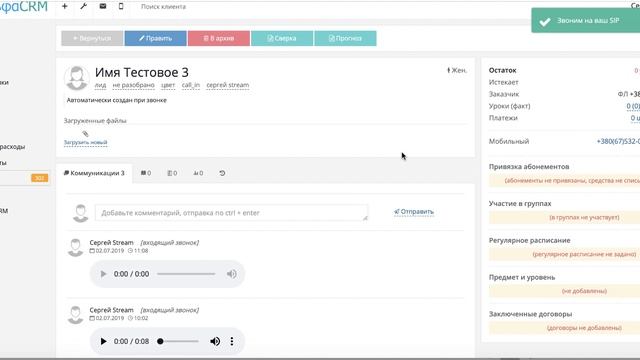Click the red 'В архив' button

click(219, 38)
